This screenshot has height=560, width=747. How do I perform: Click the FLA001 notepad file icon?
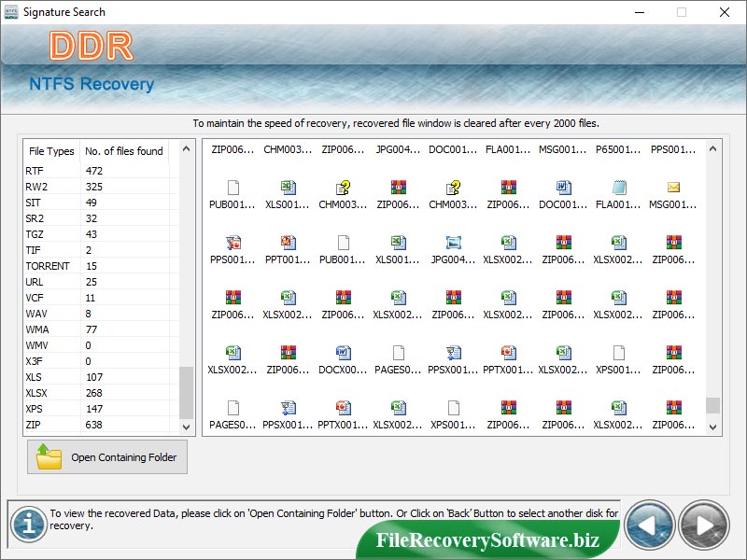tap(618, 188)
